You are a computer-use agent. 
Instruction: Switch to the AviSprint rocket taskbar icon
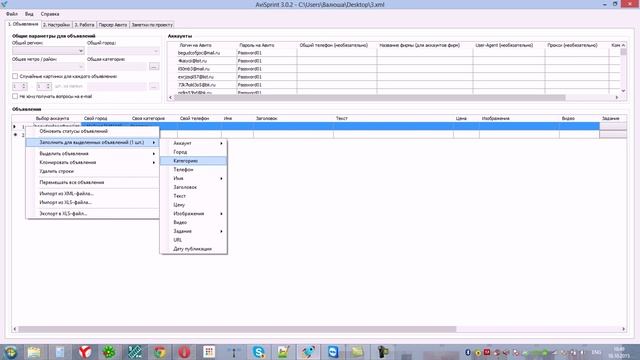point(308,352)
